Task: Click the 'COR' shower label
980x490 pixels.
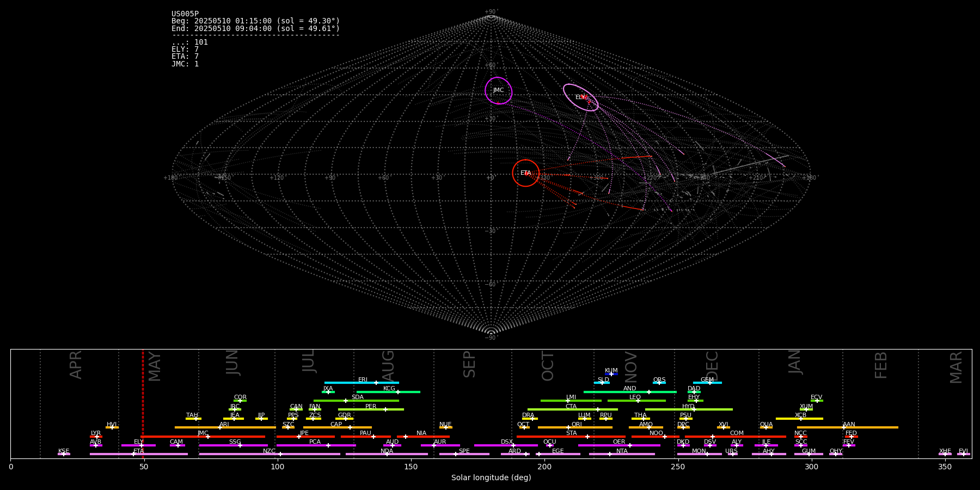Action: point(240,397)
